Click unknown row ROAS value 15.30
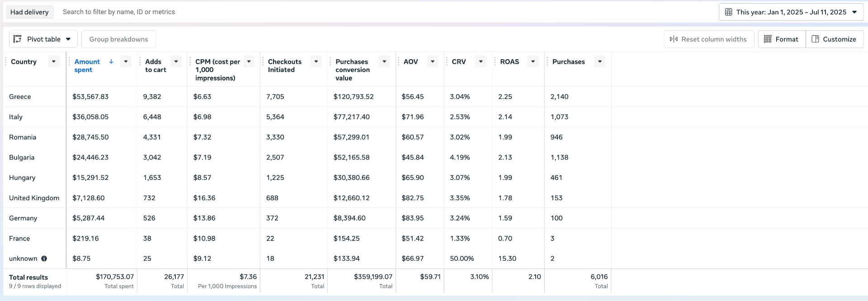This screenshot has height=301, width=868. pyautogui.click(x=507, y=259)
